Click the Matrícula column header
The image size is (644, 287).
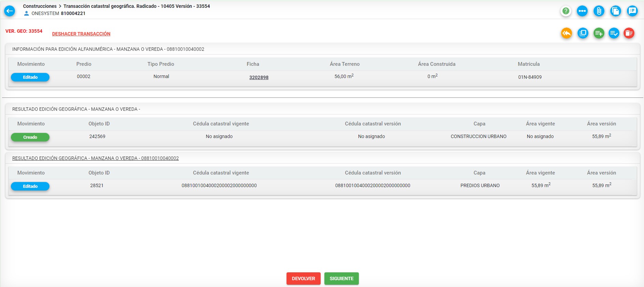click(x=529, y=64)
